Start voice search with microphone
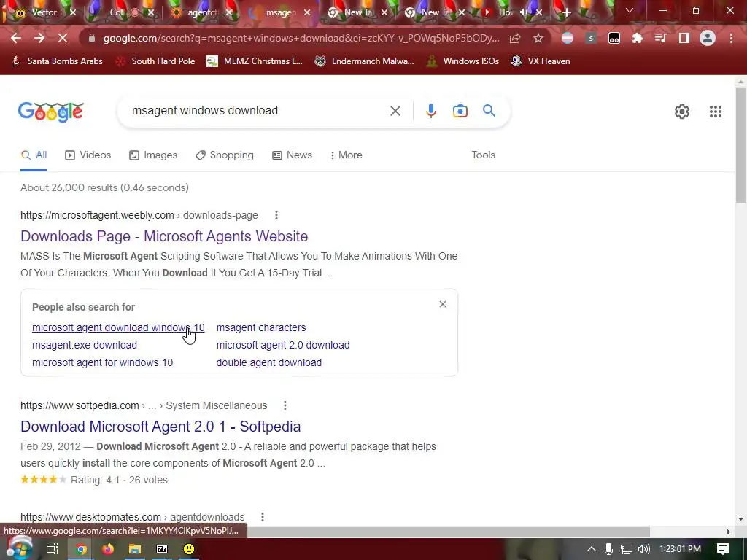Viewport: 747px width, 560px height. [430, 111]
